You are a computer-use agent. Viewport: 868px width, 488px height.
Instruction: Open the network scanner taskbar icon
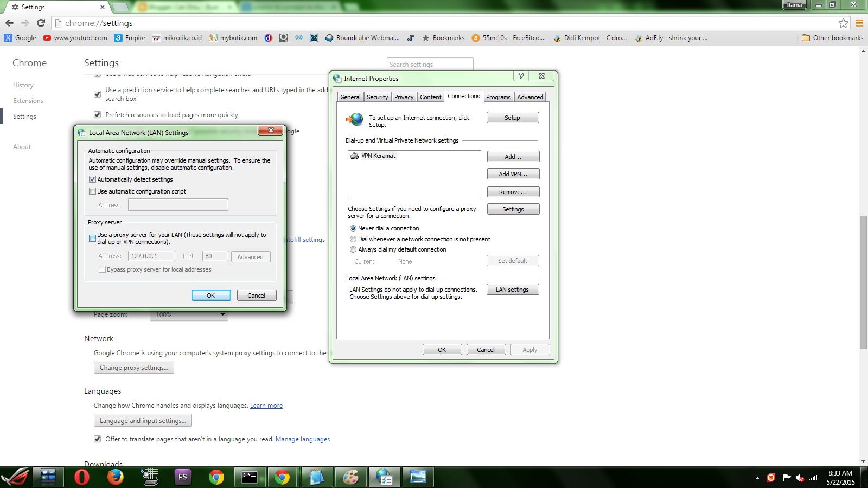tap(149, 477)
